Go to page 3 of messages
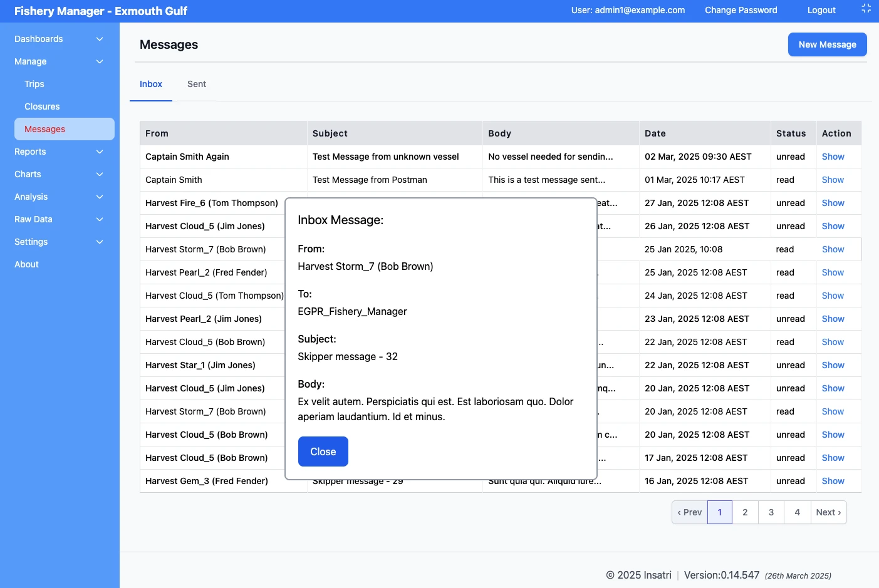 771,512
